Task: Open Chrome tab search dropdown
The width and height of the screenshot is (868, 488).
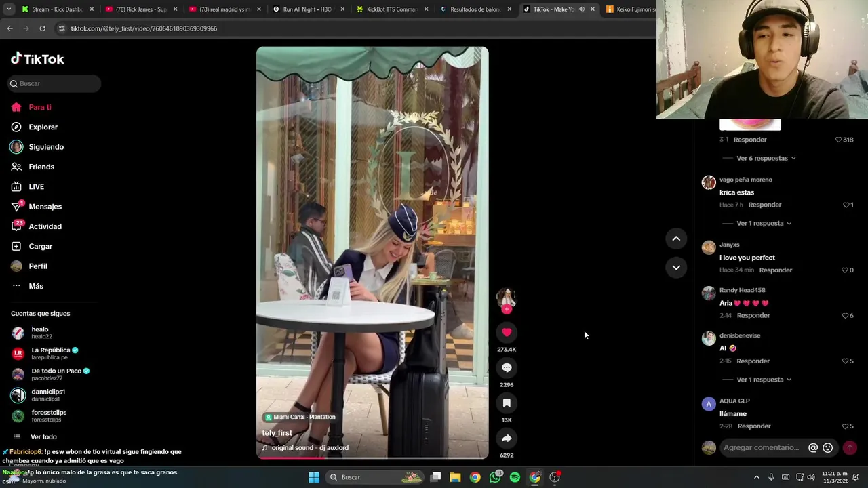Action: 8,9
